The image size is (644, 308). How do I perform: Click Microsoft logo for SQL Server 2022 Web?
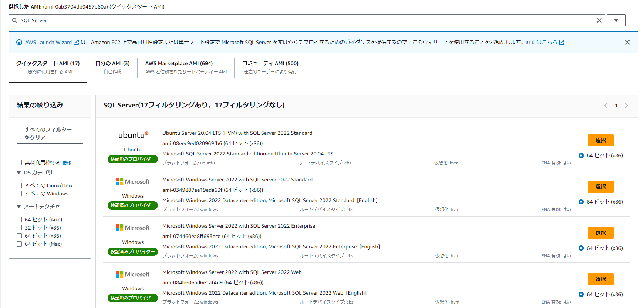[x=133, y=274]
